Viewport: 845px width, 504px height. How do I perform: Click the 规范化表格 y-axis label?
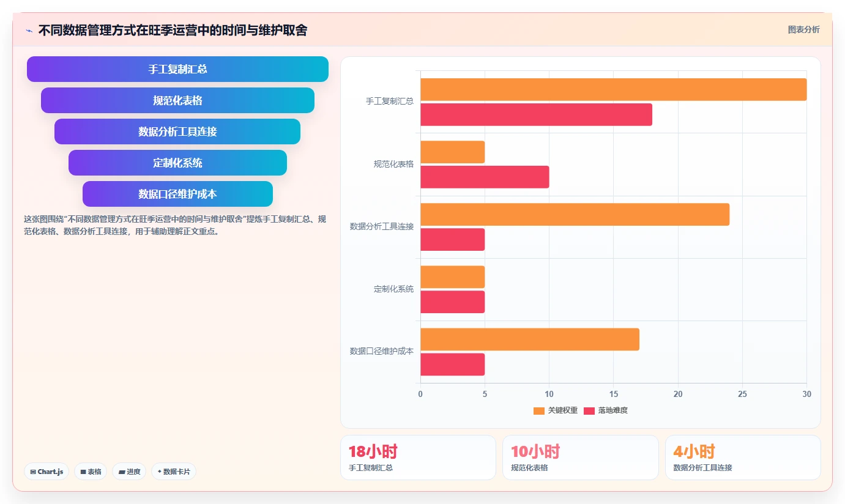click(x=393, y=164)
